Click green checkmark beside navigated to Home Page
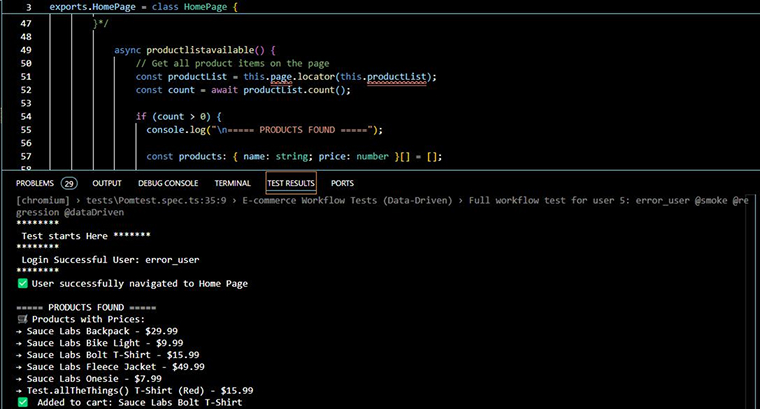Viewport: 760px width, 409px height. (23, 284)
